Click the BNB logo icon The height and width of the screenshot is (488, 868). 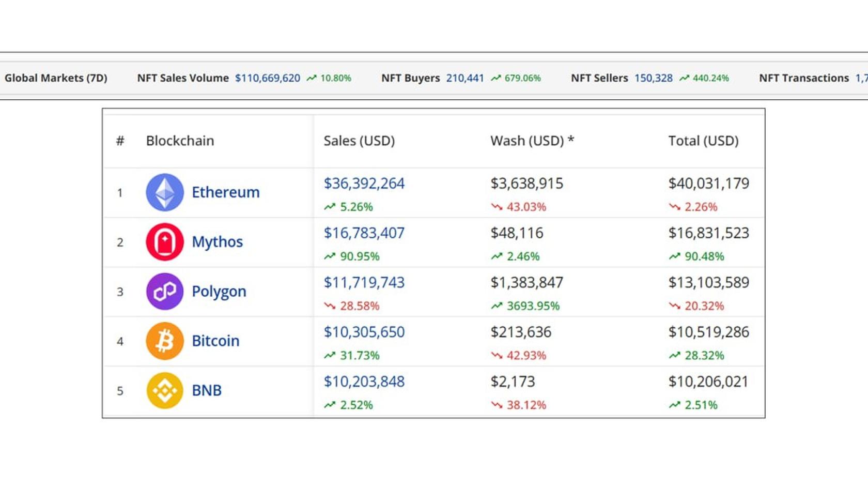165,391
